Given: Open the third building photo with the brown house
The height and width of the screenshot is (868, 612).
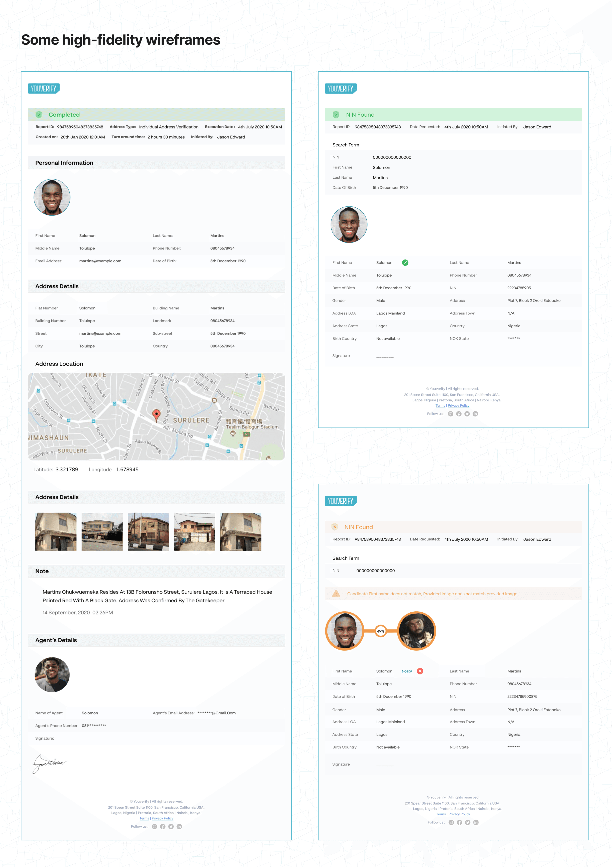Looking at the screenshot, I should 149,532.
